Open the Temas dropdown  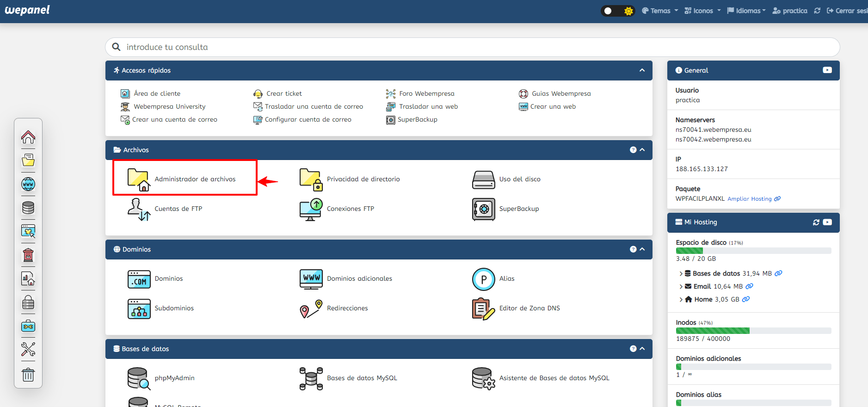(659, 11)
